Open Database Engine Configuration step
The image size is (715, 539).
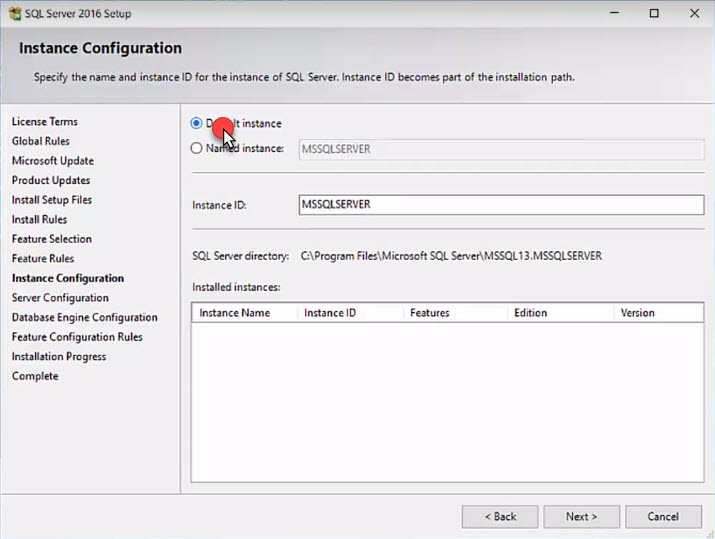pyautogui.click(x=85, y=317)
